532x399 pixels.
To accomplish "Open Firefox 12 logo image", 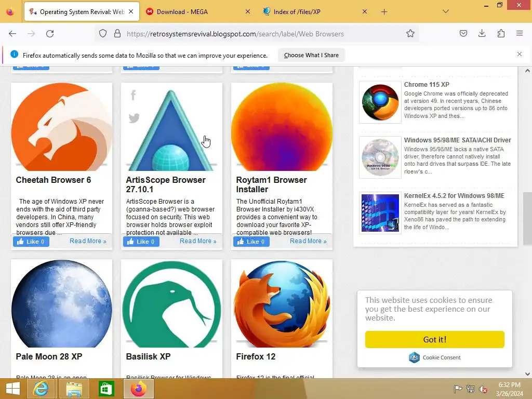I will coord(282,303).
